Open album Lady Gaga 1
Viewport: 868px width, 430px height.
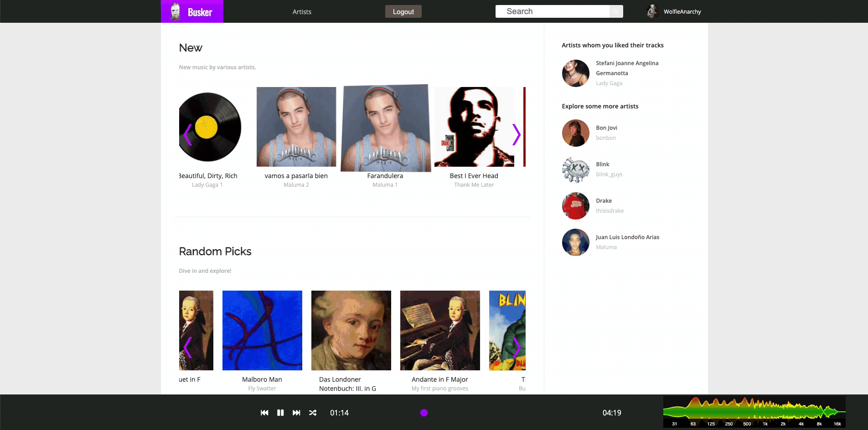(x=207, y=185)
